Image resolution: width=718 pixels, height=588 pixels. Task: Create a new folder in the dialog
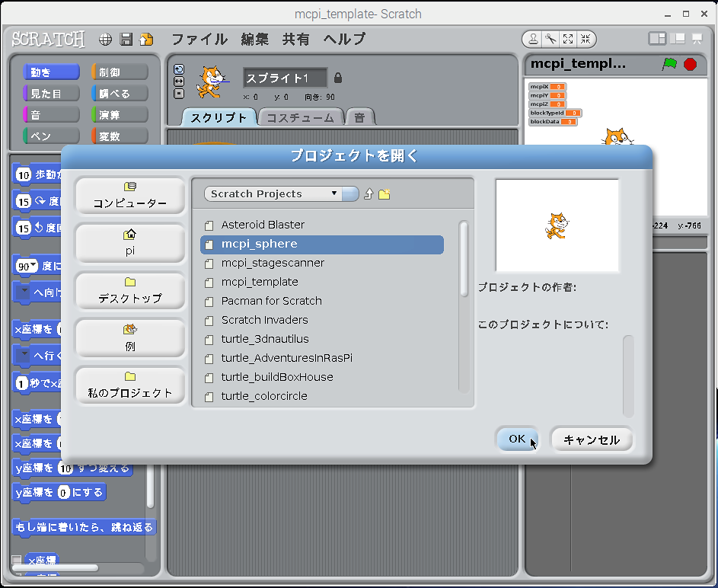pos(385,194)
